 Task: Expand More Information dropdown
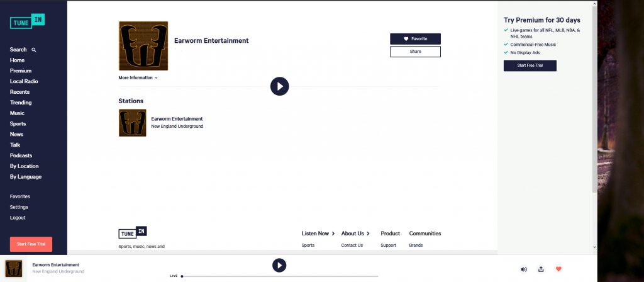pos(138,77)
